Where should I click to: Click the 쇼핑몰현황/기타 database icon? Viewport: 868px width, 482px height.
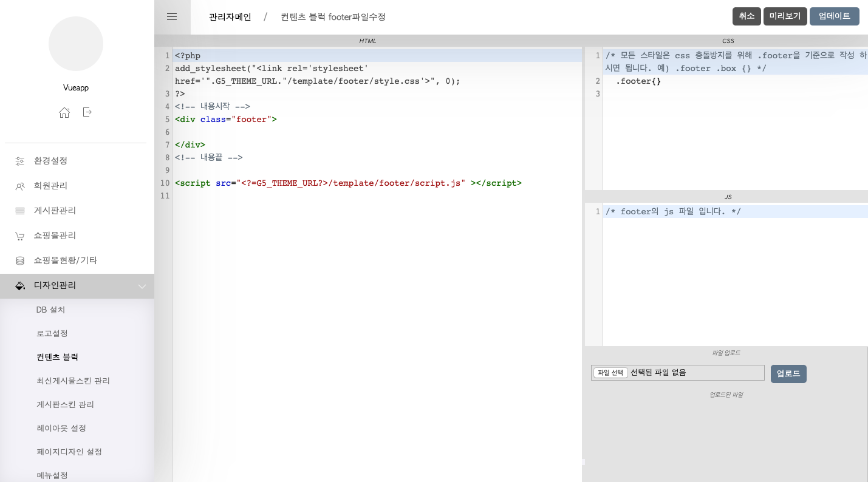pyautogui.click(x=20, y=260)
